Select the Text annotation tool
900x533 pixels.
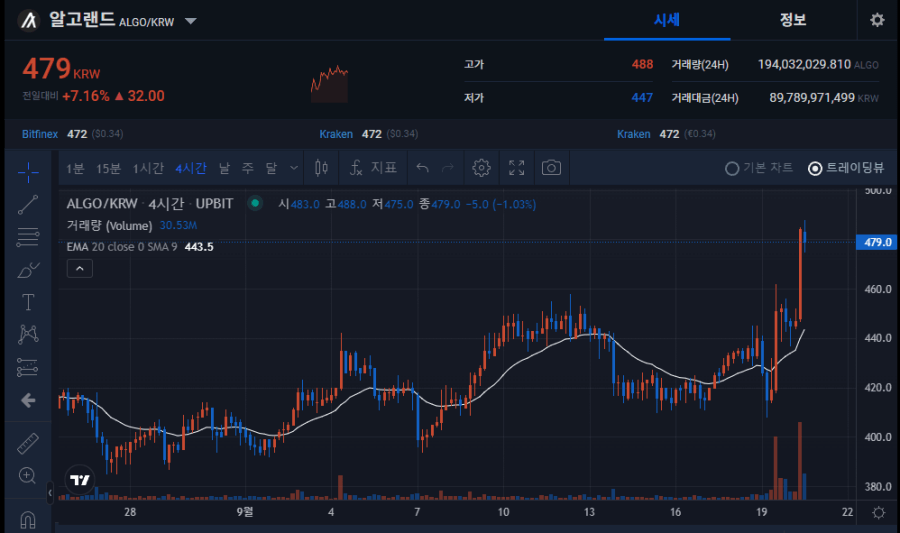click(x=28, y=302)
